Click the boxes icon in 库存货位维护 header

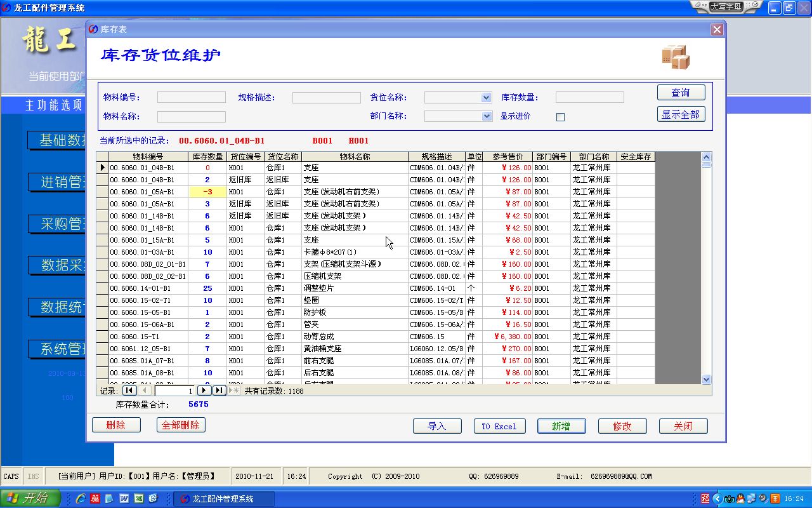pos(676,57)
